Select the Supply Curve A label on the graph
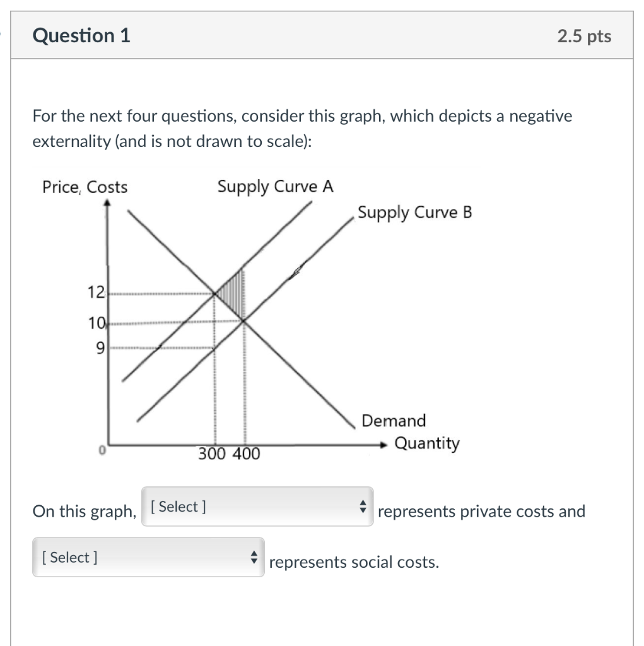The image size is (644, 646). [274, 187]
